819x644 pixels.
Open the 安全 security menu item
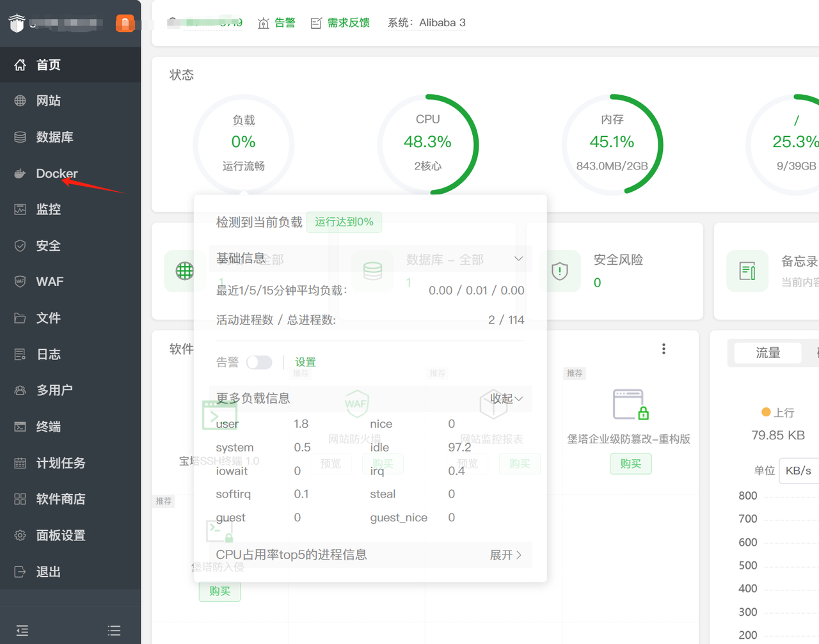70,246
